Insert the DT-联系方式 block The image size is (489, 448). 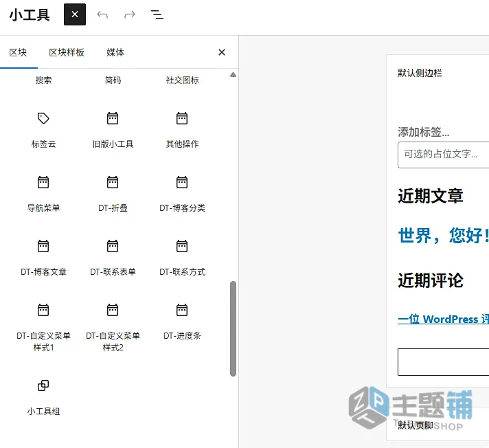tap(182, 258)
